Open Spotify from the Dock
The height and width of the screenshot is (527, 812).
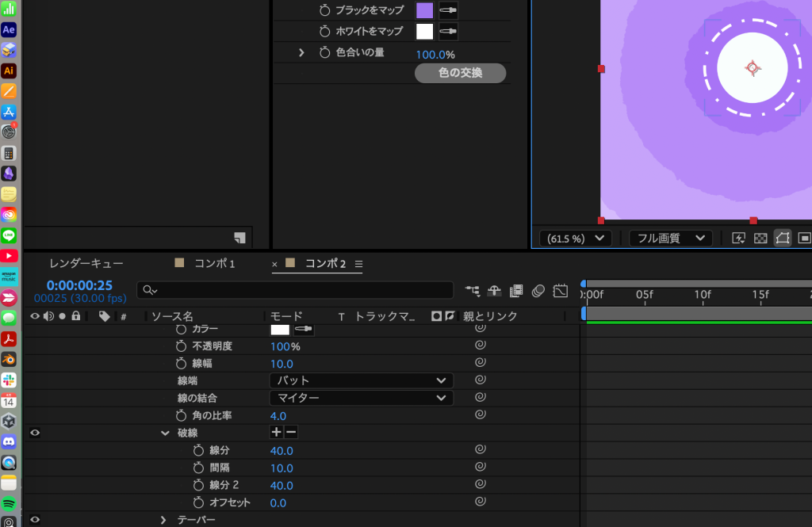[9, 504]
